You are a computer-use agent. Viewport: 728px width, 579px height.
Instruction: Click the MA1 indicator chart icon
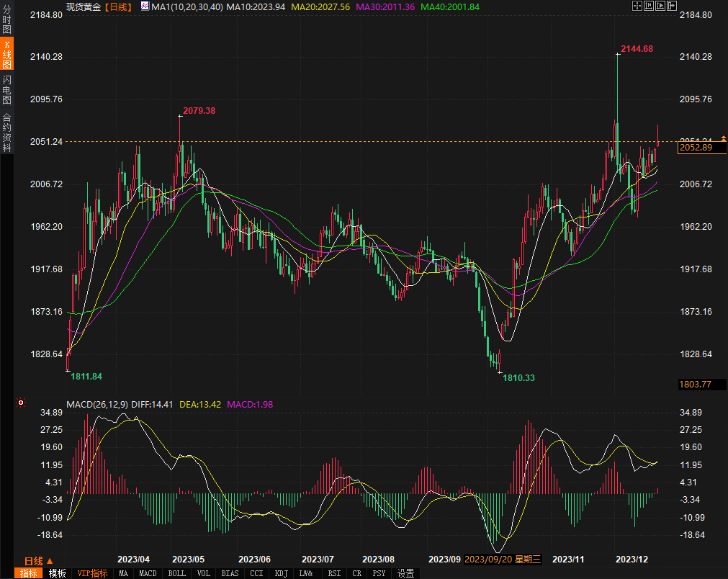click(145, 6)
